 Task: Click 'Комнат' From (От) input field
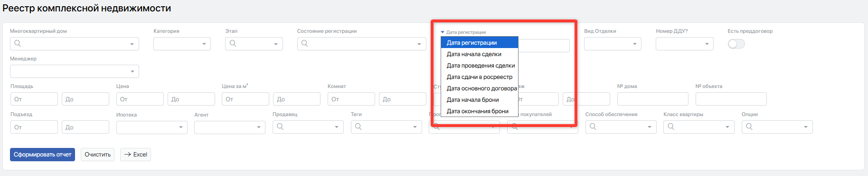click(351, 99)
